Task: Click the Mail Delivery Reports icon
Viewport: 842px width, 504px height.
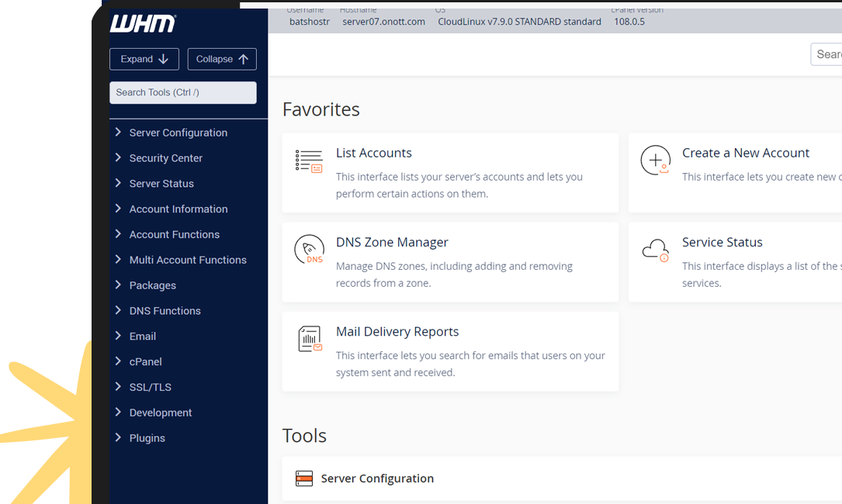Action: coord(310,340)
